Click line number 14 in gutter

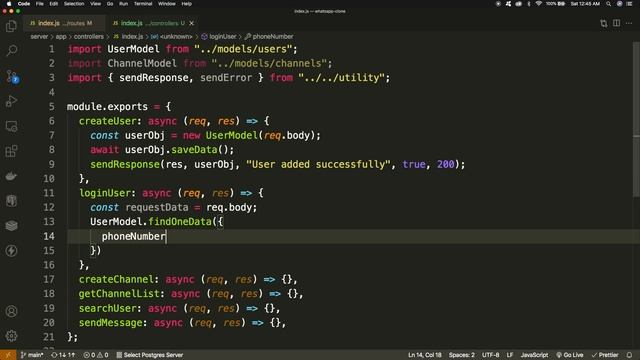[x=49, y=236]
